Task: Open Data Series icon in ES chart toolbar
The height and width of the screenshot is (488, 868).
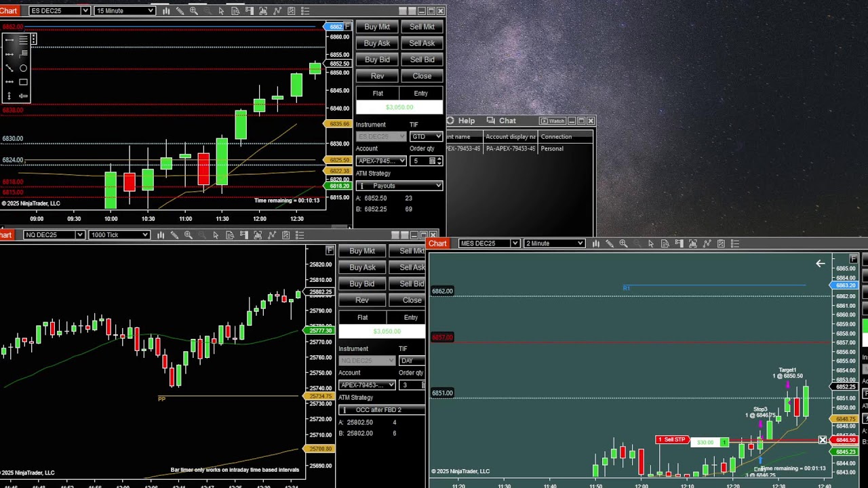Action: click(263, 11)
